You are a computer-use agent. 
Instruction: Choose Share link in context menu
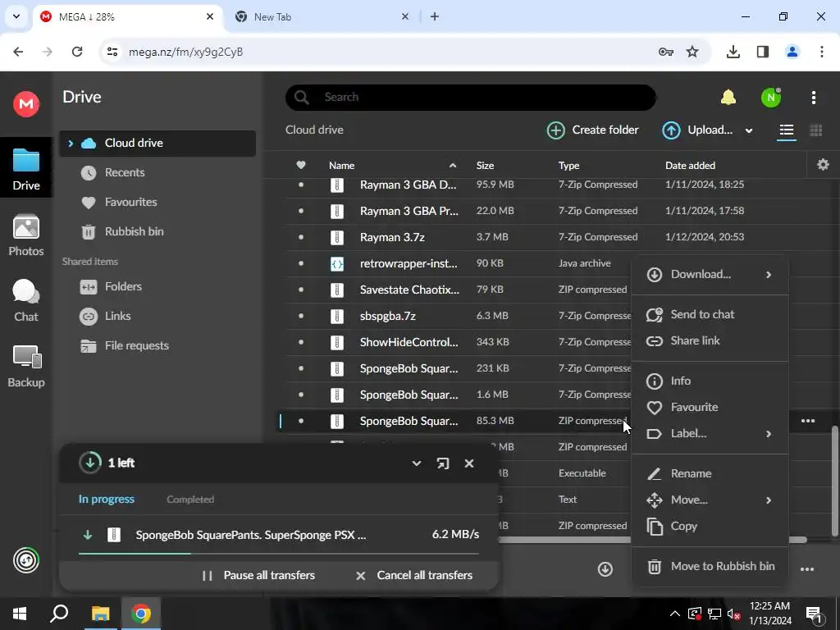coord(710,340)
